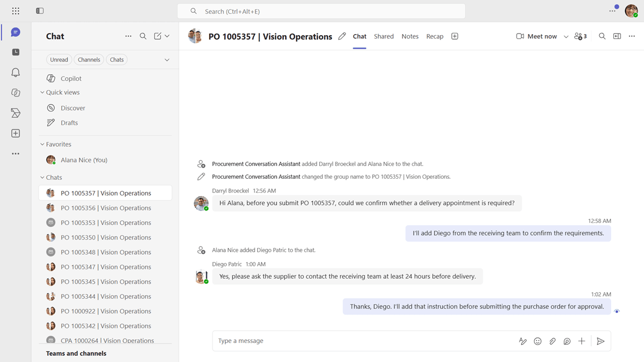Collapse the Chats section
The height and width of the screenshot is (362, 644).
coord(42,177)
